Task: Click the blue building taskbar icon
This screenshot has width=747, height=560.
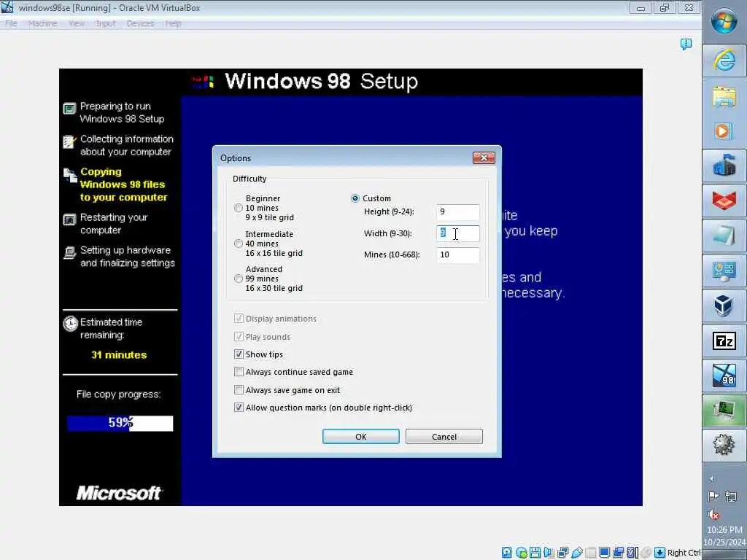Action: point(724,166)
